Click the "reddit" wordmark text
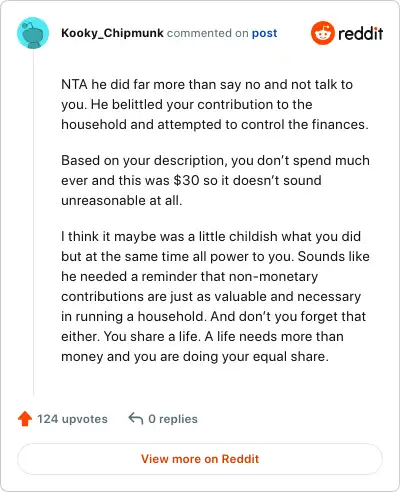Image resolution: width=400 pixels, height=492 pixels. pyautogui.click(x=360, y=34)
